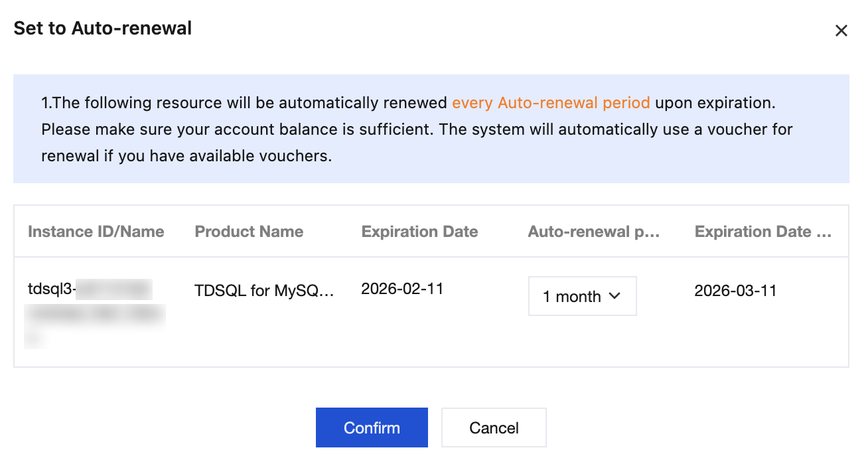Click the Instance ID/Name column header
This screenshot has width=868, height=466.
(96, 232)
